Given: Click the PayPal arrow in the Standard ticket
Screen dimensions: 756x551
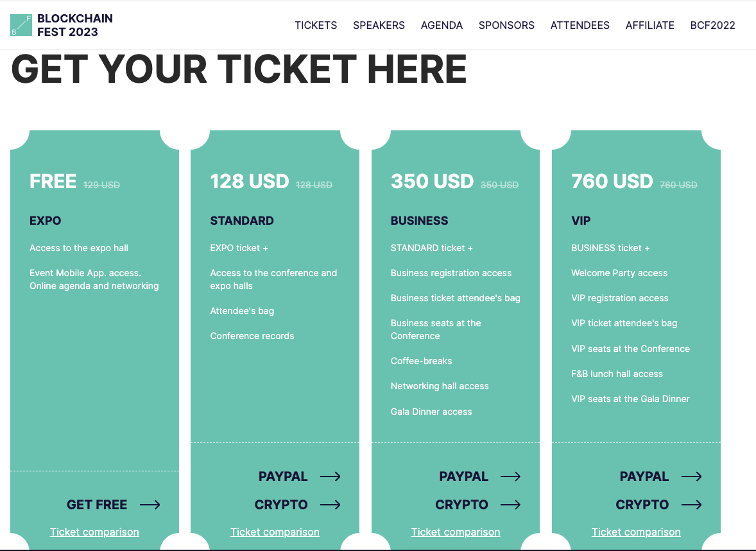Looking at the screenshot, I should coord(331,477).
